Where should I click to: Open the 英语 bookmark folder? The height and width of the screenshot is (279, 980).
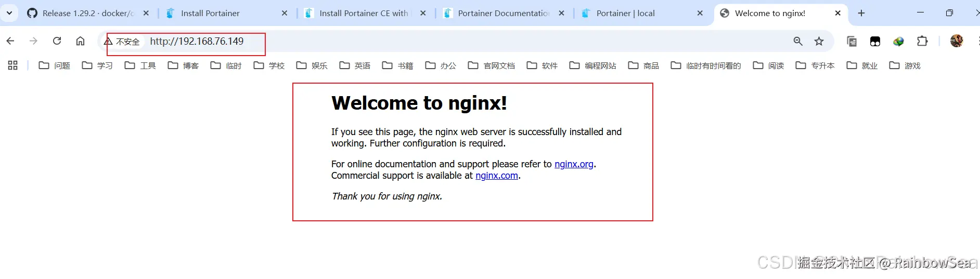[x=355, y=65]
